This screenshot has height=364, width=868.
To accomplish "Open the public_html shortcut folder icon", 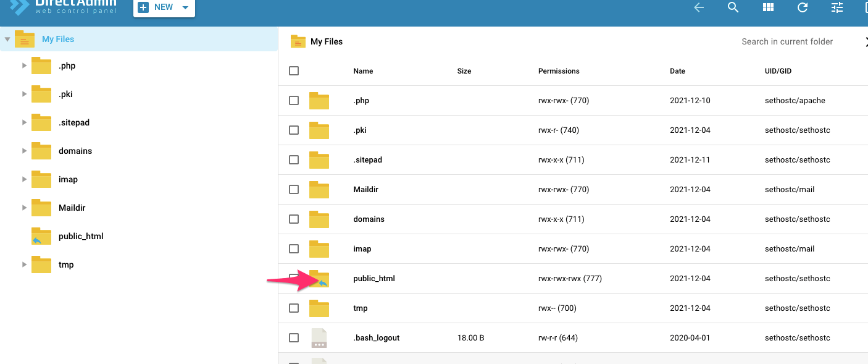I will (319, 278).
